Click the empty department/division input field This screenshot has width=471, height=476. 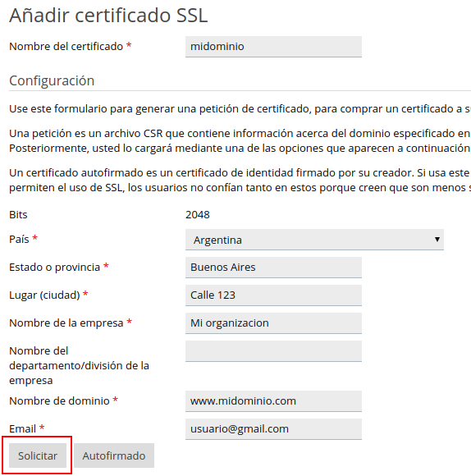[273, 351]
